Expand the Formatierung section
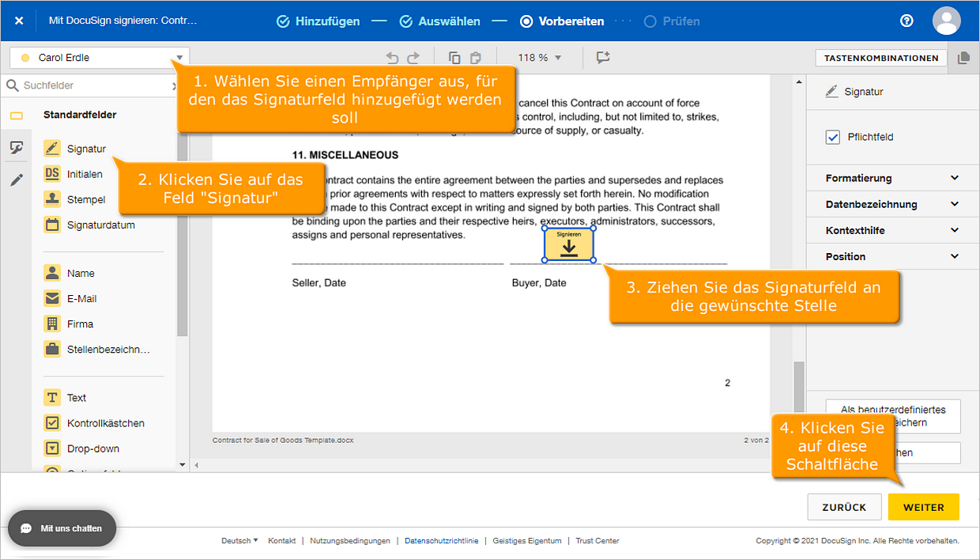 [892, 178]
